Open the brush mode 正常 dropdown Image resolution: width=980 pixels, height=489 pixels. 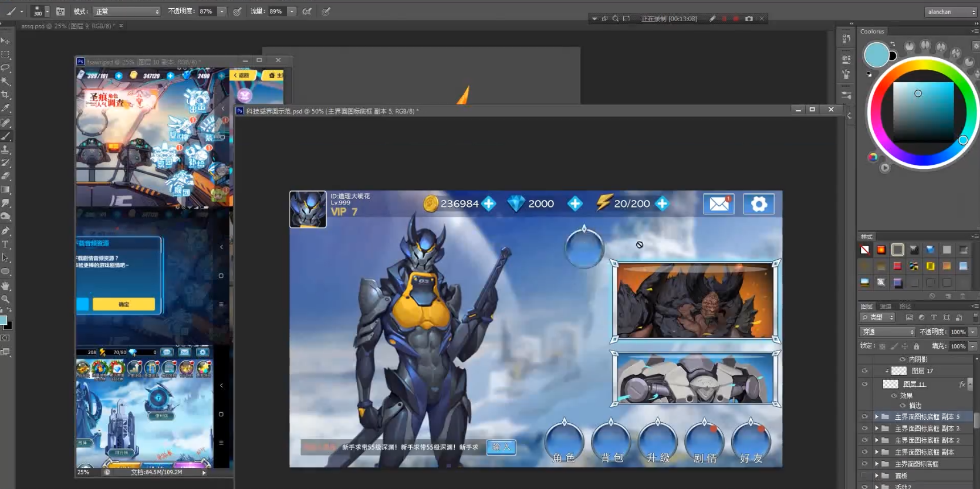tap(127, 11)
